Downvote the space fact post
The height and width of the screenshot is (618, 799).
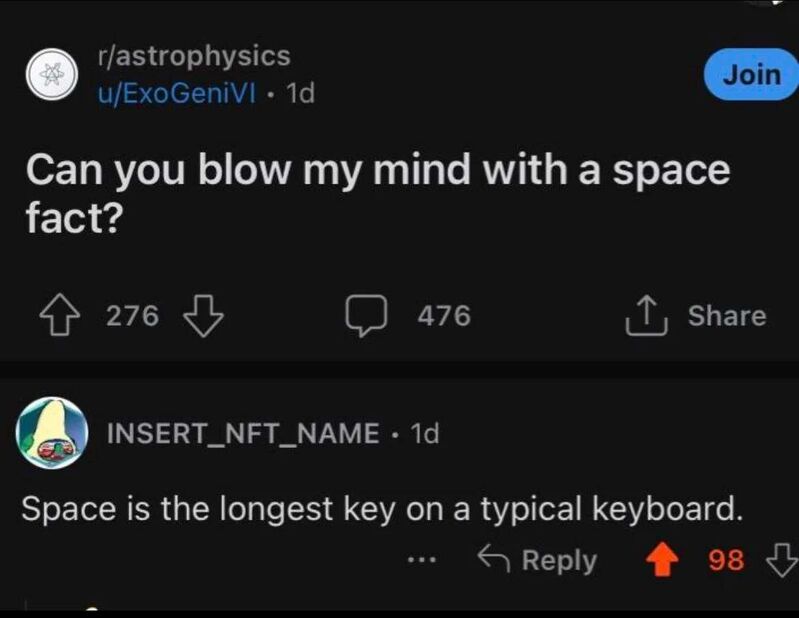(203, 315)
